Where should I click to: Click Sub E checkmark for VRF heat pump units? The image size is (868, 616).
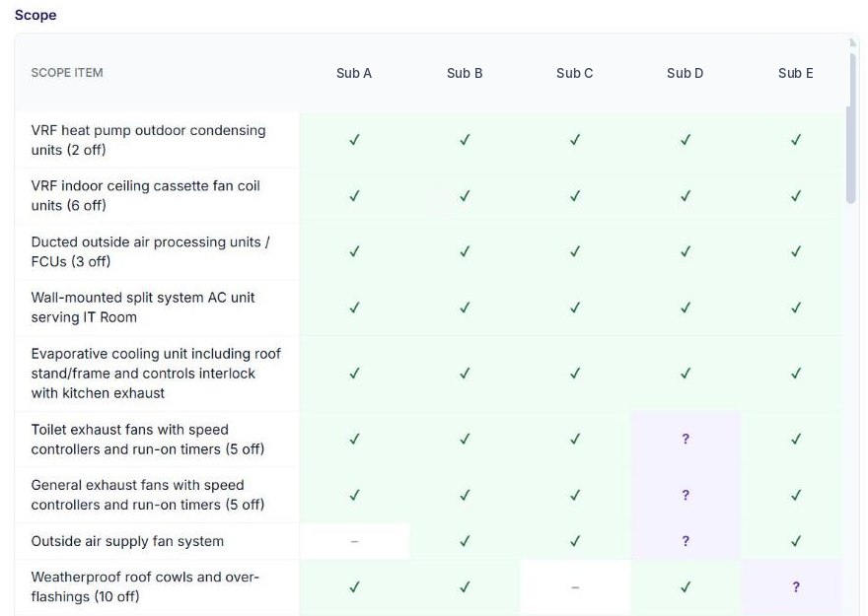click(795, 140)
